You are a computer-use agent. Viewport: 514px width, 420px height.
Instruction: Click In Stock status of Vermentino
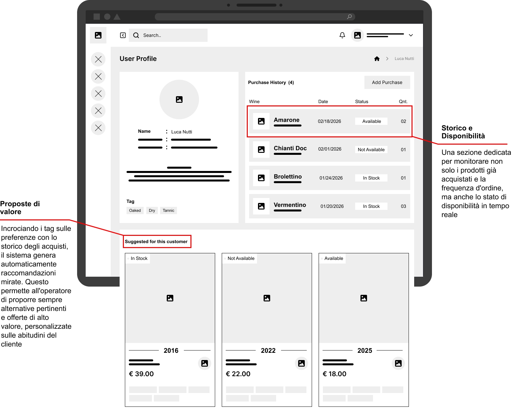(x=371, y=206)
